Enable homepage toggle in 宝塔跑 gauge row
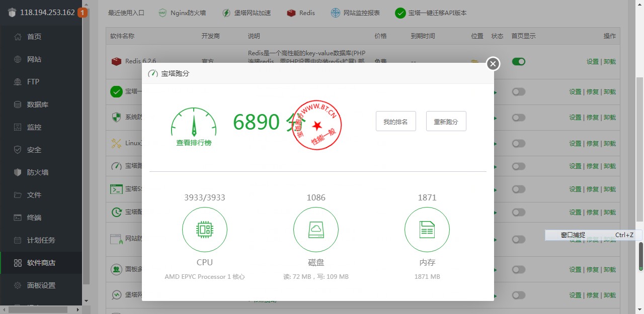Screen dimensions: 644x314 tap(519, 166)
